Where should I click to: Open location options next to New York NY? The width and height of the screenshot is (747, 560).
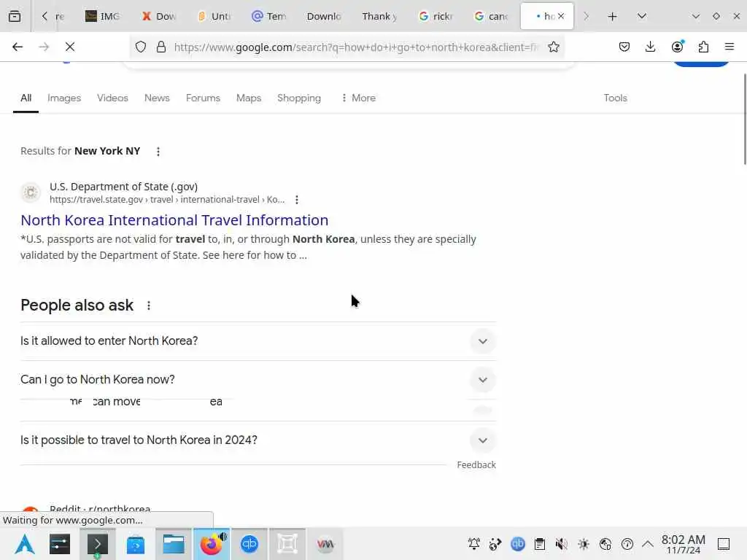[158, 152]
